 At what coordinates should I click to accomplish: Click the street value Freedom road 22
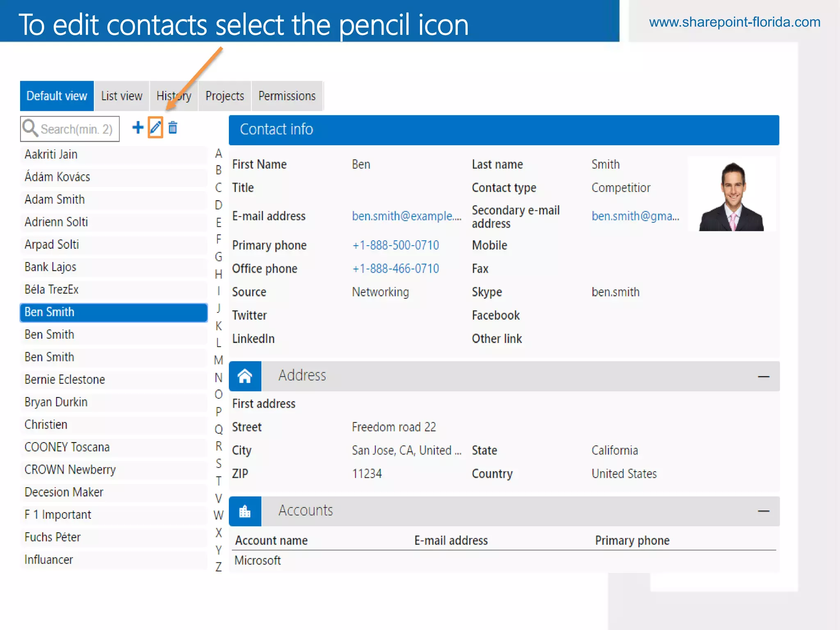coord(394,427)
